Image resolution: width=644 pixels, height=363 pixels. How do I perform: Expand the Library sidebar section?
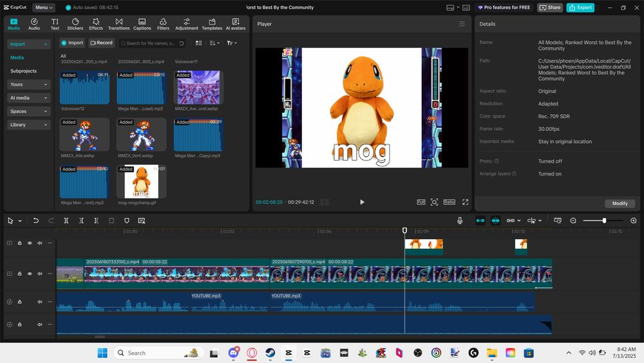coord(28,124)
